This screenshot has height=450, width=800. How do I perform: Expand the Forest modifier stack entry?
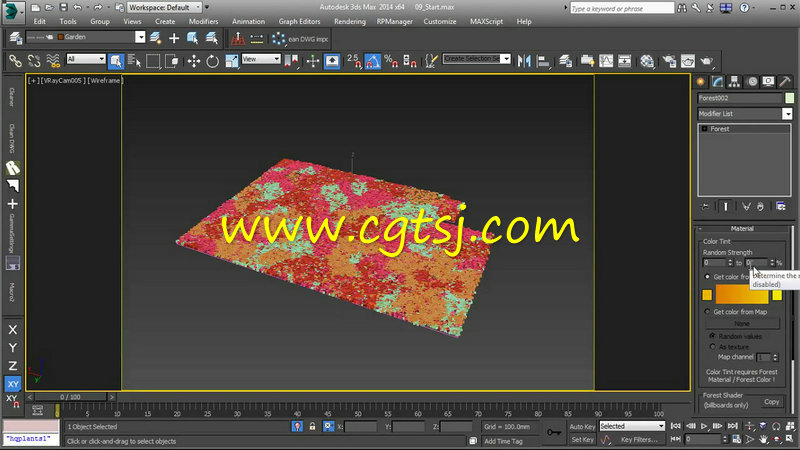[704, 129]
